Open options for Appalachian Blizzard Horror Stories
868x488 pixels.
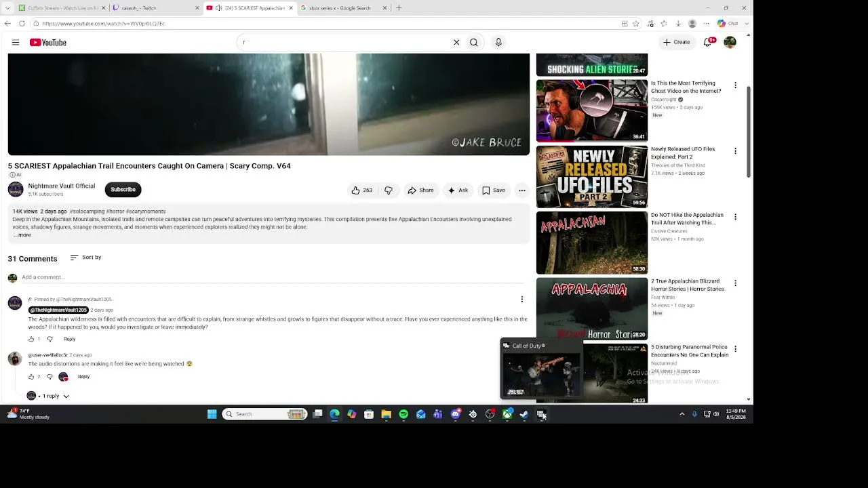point(735,283)
